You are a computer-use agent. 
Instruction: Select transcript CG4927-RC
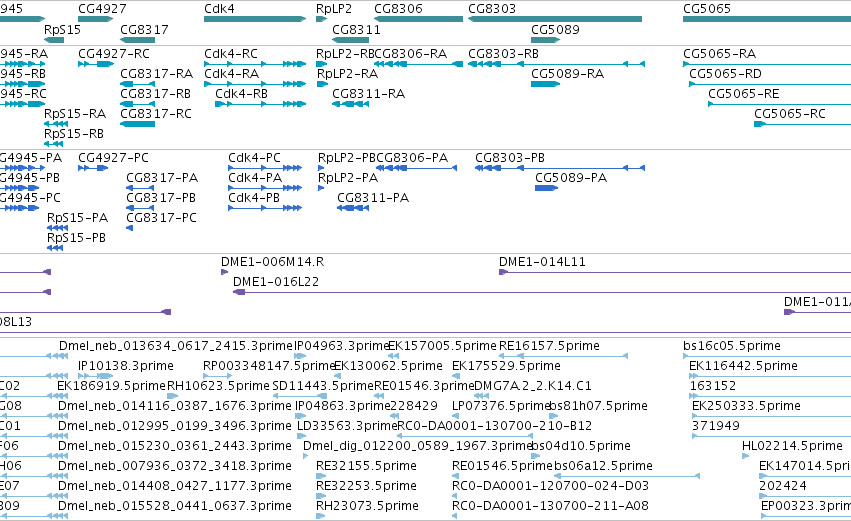pyautogui.click(x=113, y=54)
